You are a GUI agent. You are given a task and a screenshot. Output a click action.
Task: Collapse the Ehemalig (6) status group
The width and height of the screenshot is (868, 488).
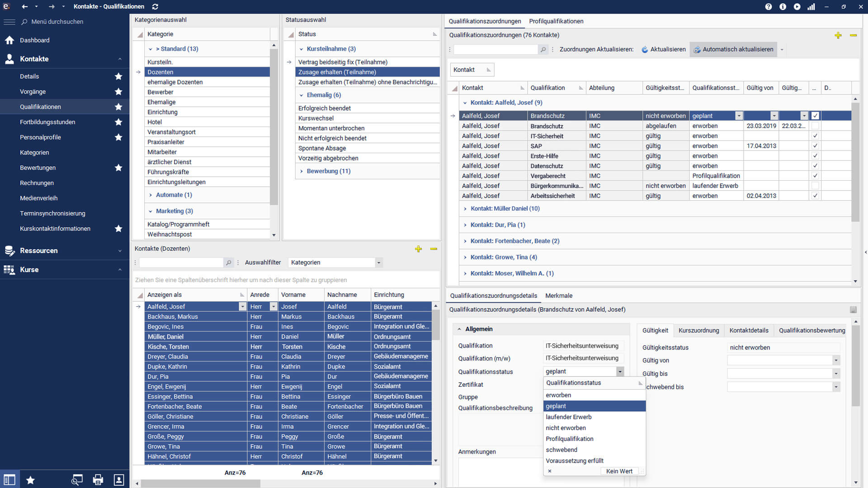pyautogui.click(x=302, y=95)
